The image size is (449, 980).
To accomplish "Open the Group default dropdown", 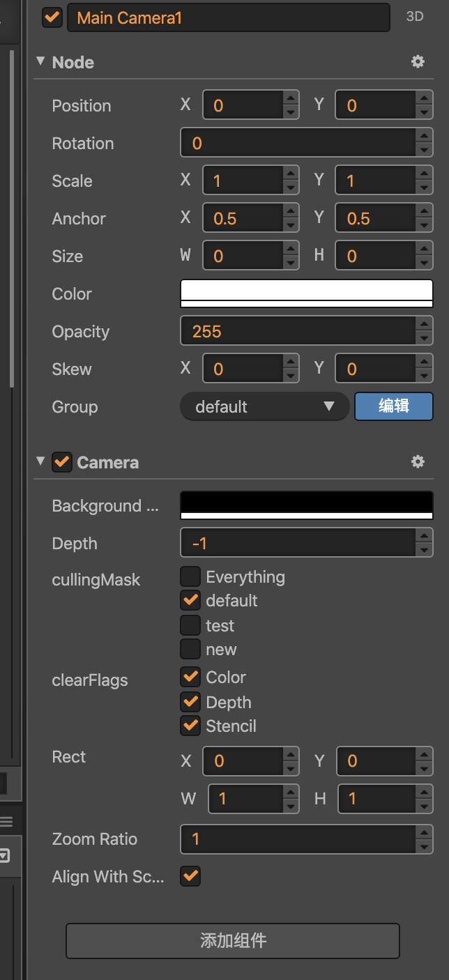I will [264, 406].
